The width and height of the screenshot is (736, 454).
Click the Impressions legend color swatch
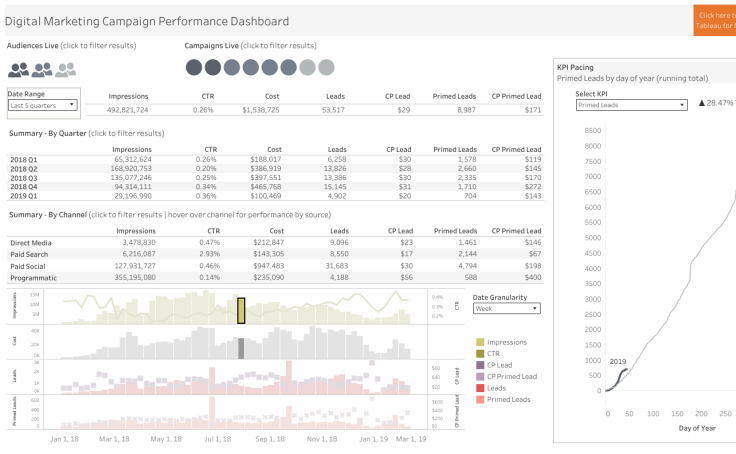[480, 342]
